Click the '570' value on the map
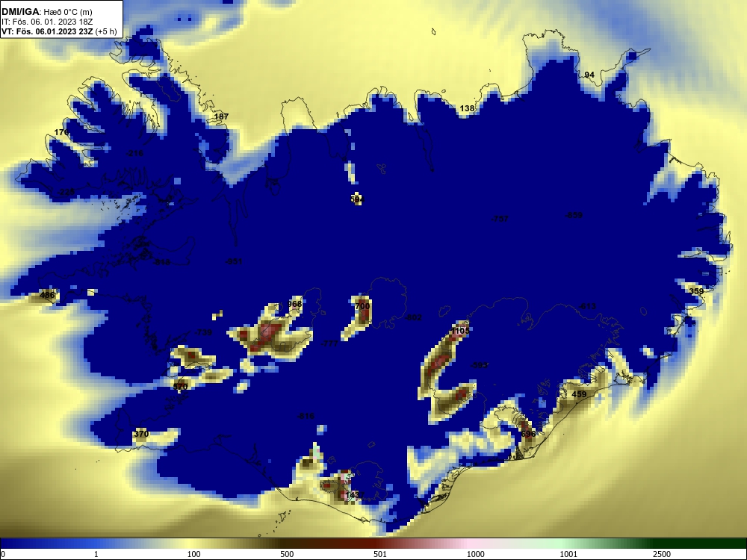This screenshot has height=560, width=747. (x=180, y=387)
